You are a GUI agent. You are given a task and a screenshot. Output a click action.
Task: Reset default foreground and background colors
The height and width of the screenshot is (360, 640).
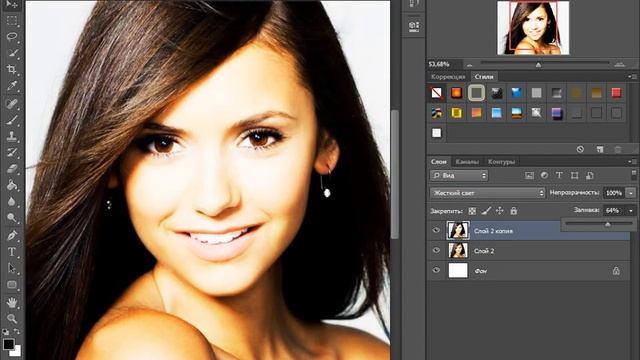6,332
